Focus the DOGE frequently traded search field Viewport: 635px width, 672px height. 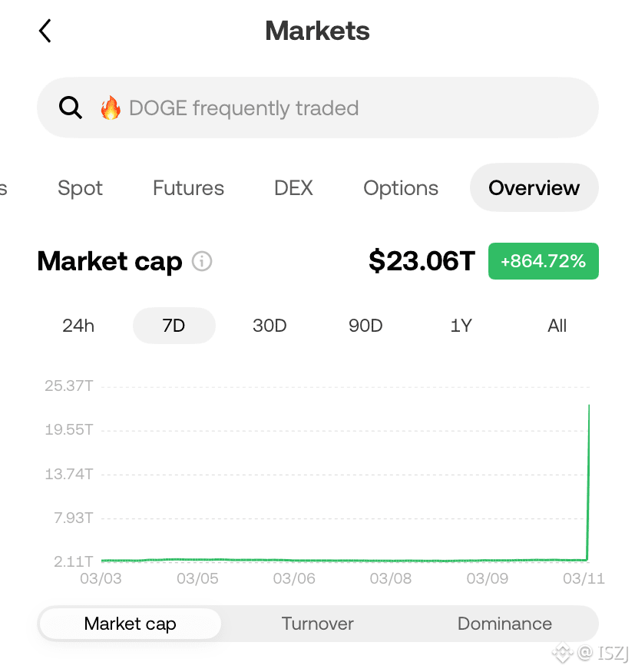[x=318, y=108]
